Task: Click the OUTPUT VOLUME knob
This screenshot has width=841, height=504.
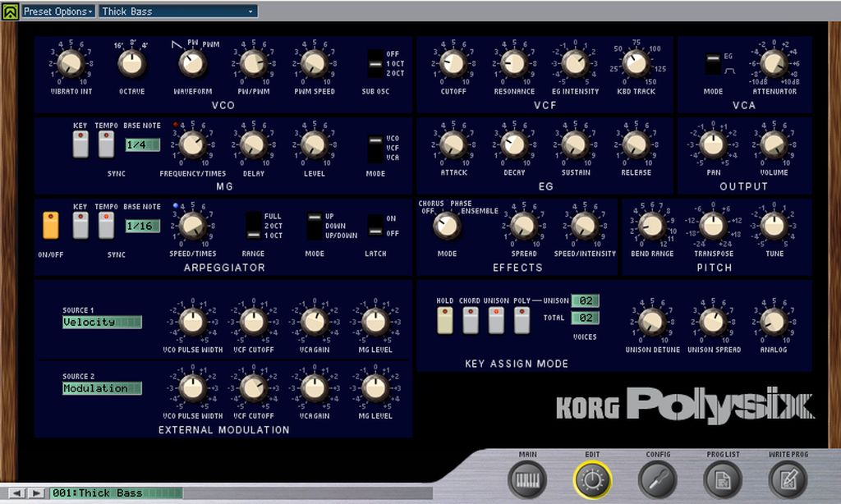Action: pos(774,144)
